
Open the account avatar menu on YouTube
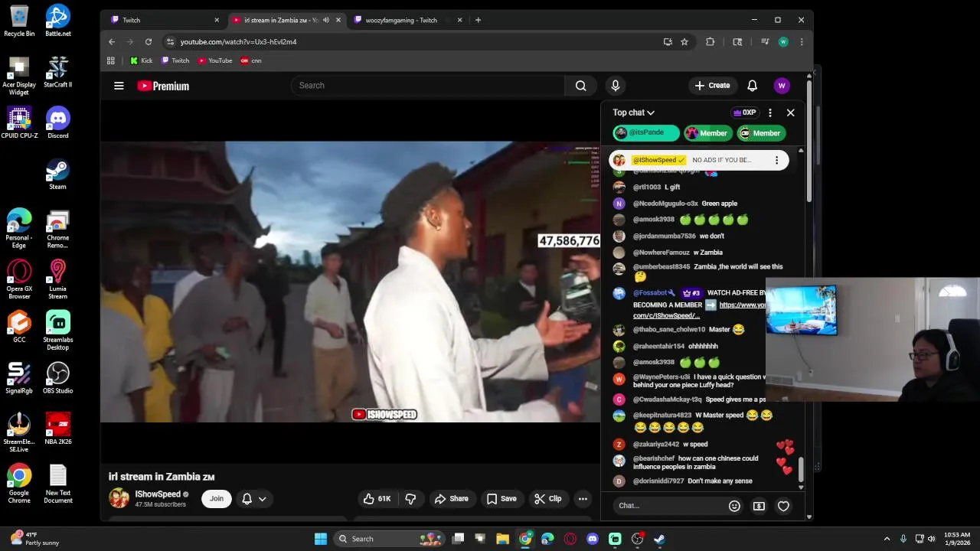[x=782, y=86]
